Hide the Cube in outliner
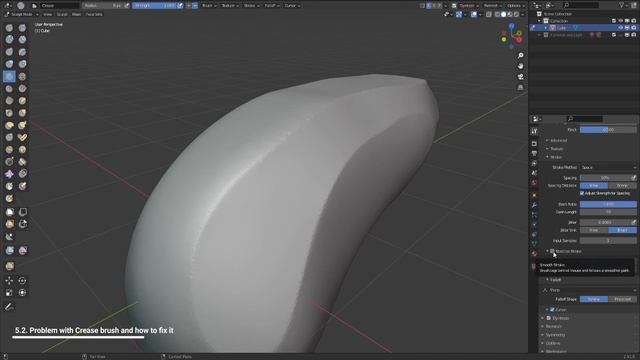This screenshot has height=360, width=640. tap(620, 28)
